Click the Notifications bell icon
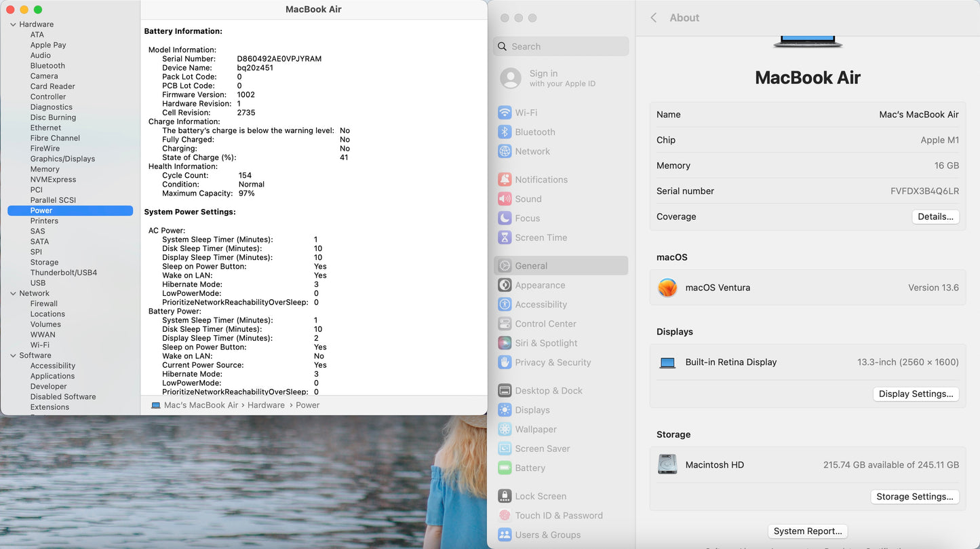 505,180
